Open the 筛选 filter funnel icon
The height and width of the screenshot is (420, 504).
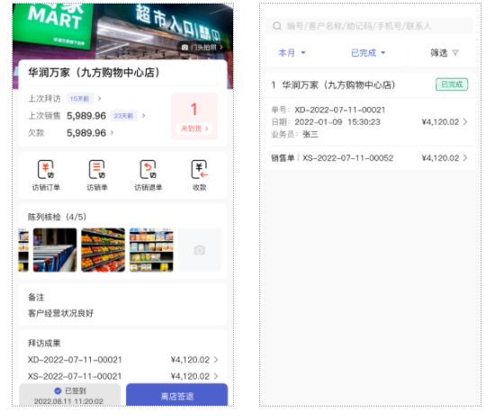(455, 53)
